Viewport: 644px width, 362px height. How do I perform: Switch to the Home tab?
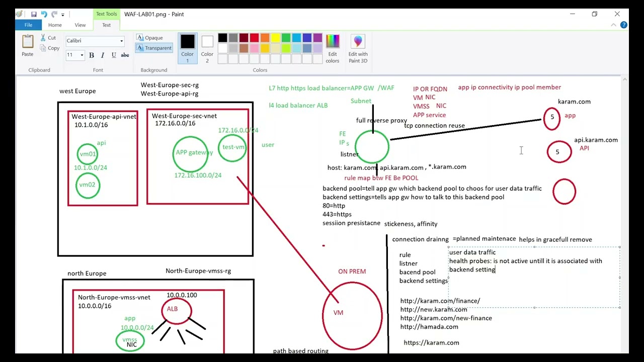click(x=55, y=25)
